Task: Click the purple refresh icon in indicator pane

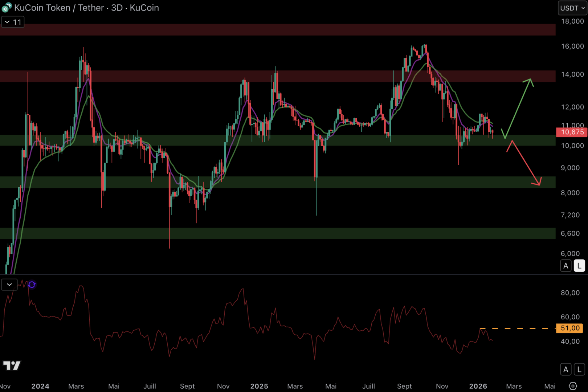Action: click(32, 285)
